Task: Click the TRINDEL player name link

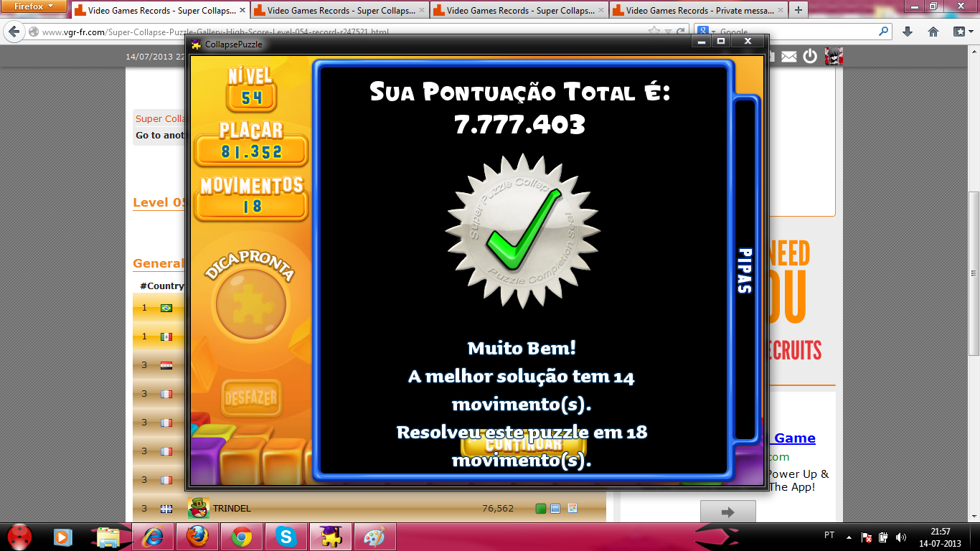Action: pyautogui.click(x=232, y=509)
